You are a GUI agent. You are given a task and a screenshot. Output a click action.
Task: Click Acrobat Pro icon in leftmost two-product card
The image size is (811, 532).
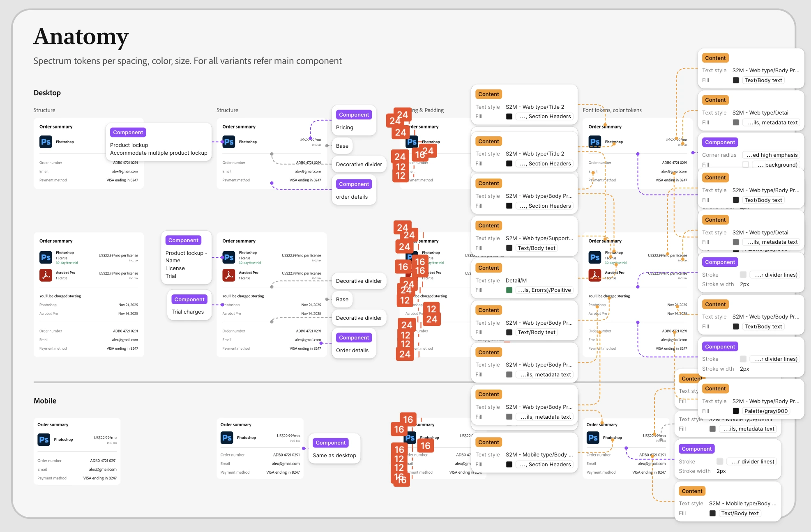tap(46, 275)
